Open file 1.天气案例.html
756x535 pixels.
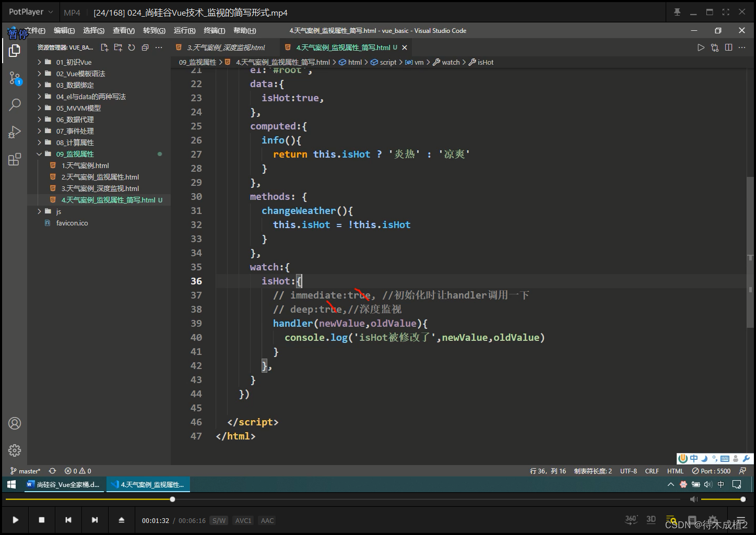[85, 165]
